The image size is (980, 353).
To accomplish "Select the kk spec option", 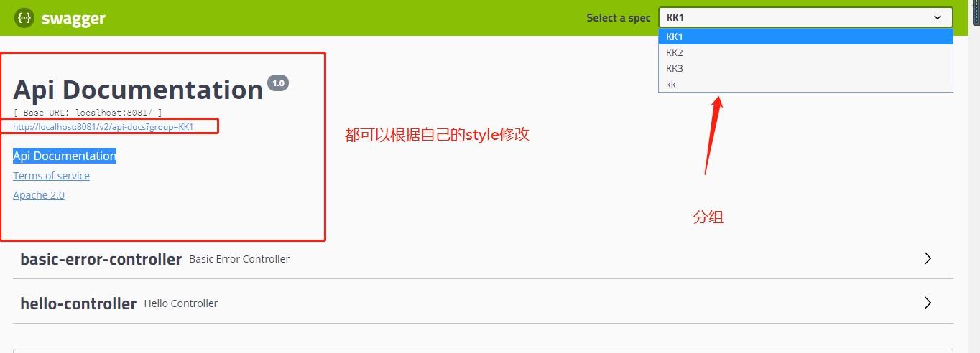I will 805,84.
